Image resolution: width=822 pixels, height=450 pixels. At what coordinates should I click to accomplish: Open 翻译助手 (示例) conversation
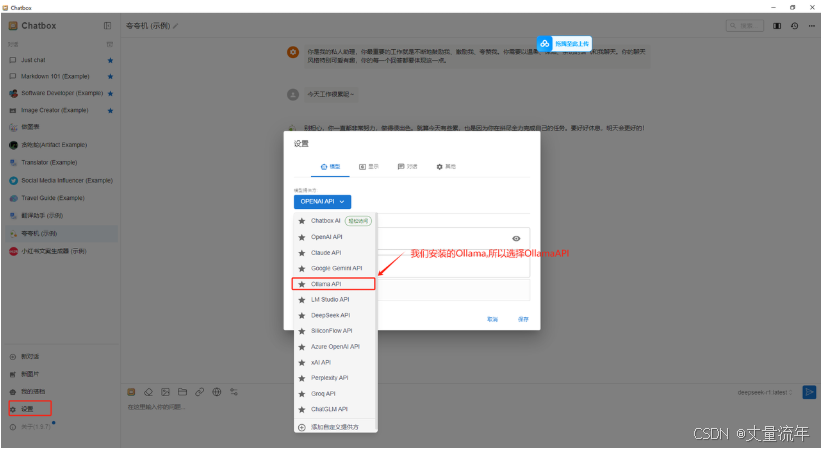pyautogui.click(x=61, y=216)
